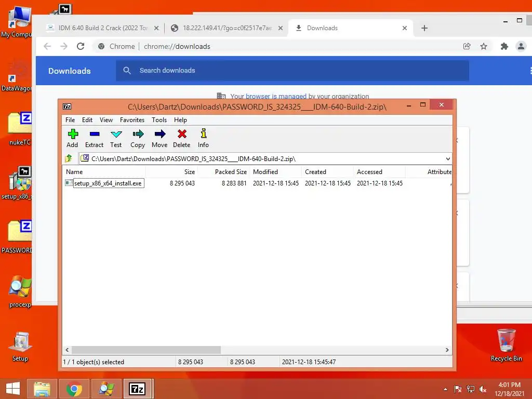Open the File menu in 7-Zip
The height and width of the screenshot is (399, 532).
click(70, 120)
